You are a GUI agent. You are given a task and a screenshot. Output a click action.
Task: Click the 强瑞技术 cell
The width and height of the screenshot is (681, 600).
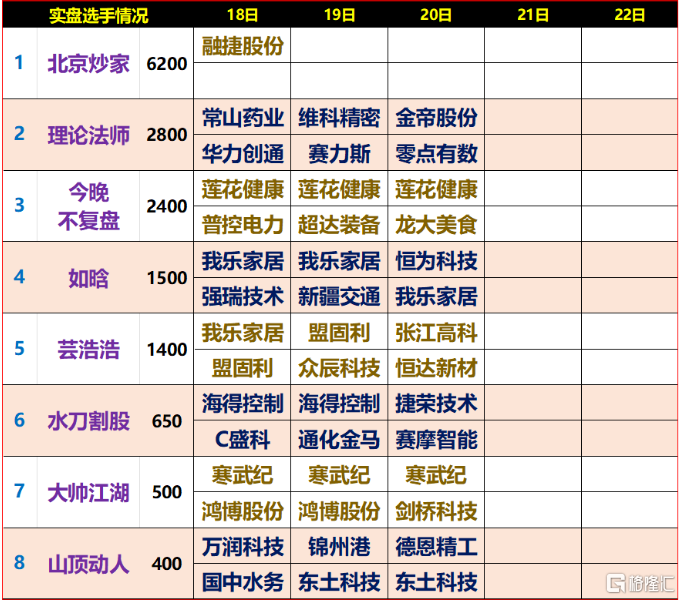[x=242, y=296]
